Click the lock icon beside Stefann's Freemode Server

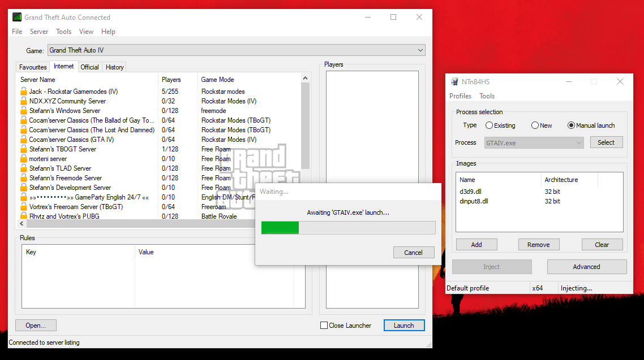(24, 178)
